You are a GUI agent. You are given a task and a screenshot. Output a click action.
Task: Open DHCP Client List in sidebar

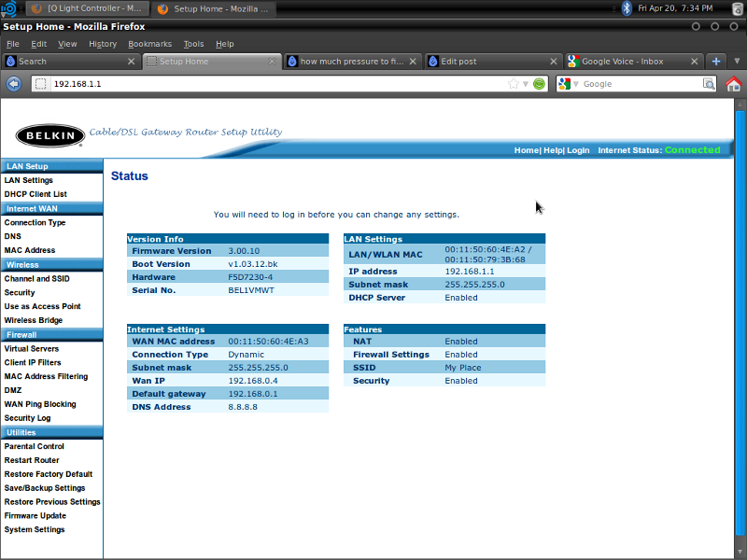pyautogui.click(x=35, y=194)
